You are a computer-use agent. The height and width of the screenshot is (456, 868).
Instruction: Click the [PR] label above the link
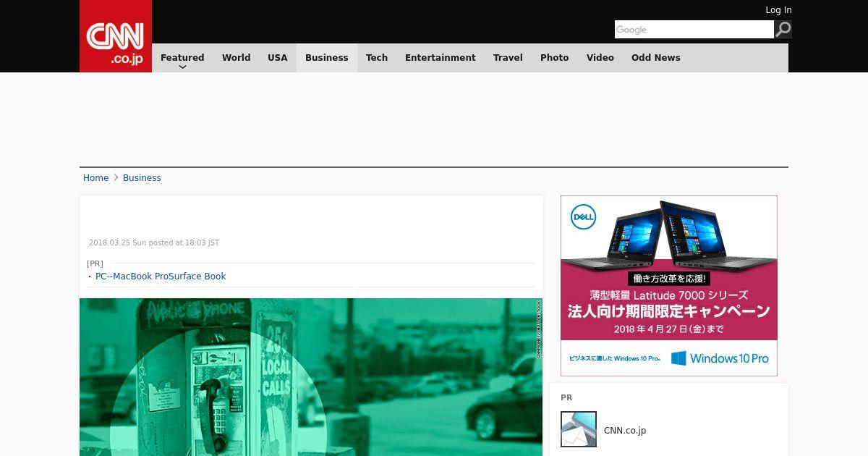95,263
